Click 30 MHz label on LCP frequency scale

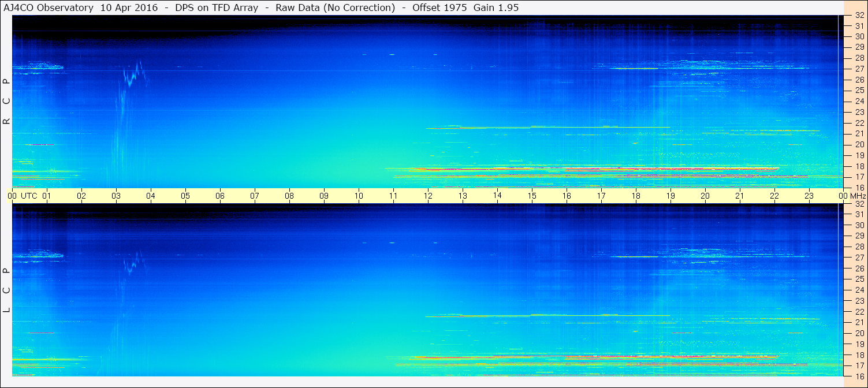pyautogui.click(x=859, y=225)
